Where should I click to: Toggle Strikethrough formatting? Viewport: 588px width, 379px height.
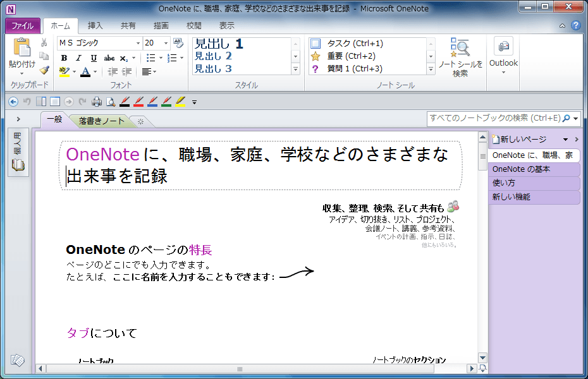tap(109, 58)
